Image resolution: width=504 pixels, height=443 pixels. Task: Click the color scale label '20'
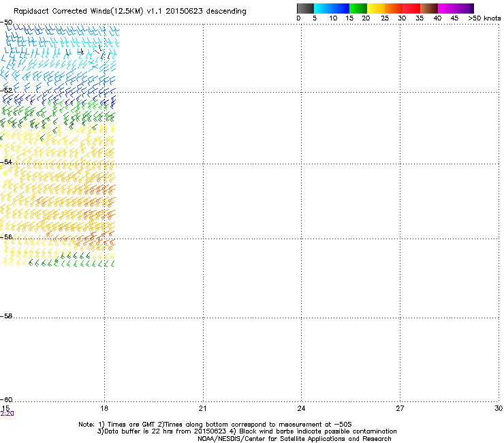click(x=366, y=18)
